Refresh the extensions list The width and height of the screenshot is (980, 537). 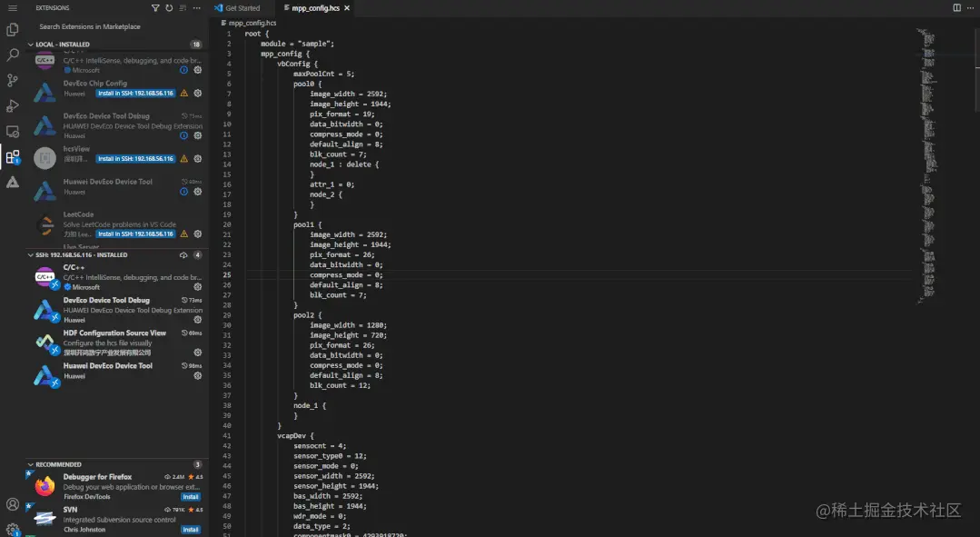(x=169, y=8)
